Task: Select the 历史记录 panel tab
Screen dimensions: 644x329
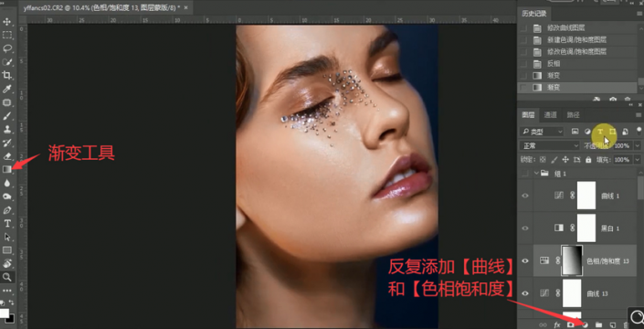Action: [x=534, y=14]
